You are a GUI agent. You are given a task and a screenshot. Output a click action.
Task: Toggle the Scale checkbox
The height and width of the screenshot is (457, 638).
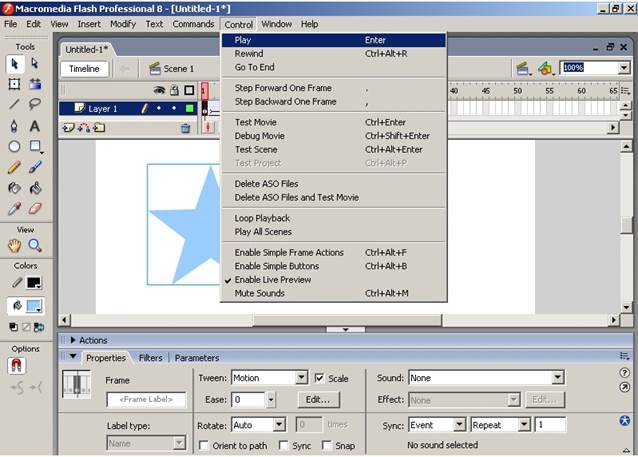coord(319,378)
